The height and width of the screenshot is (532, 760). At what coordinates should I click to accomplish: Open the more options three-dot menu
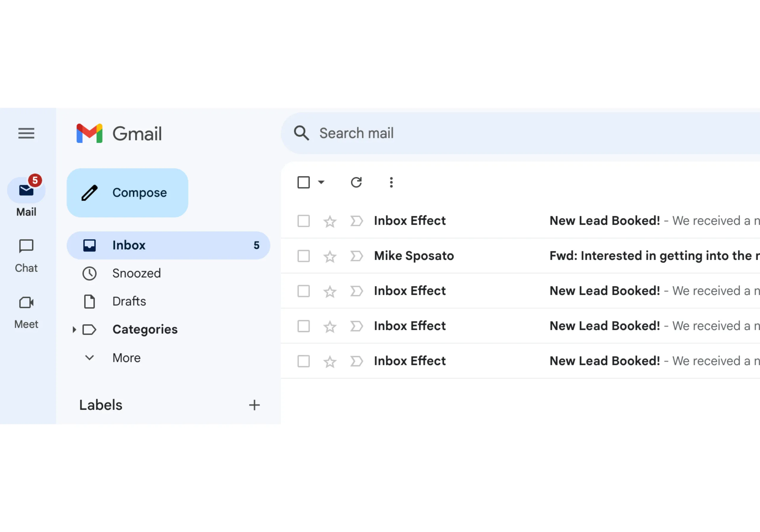391,182
